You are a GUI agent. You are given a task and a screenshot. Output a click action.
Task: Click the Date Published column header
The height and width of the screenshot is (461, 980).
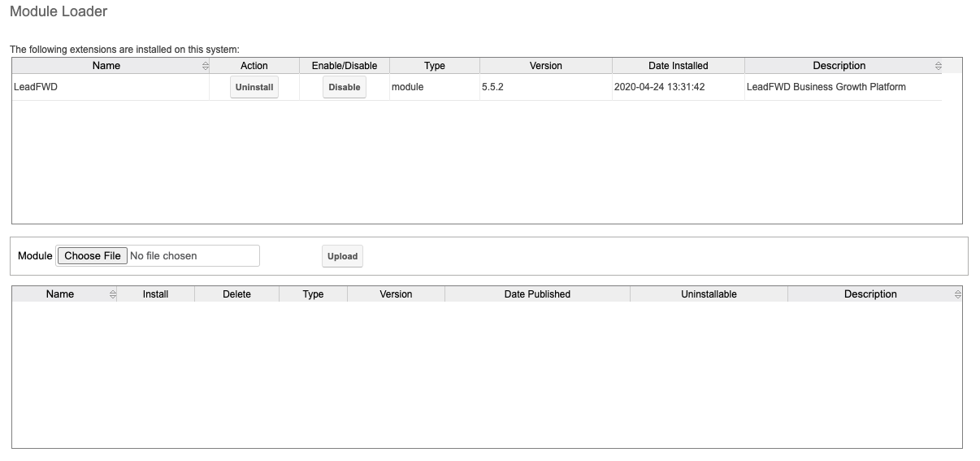[537, 294]
